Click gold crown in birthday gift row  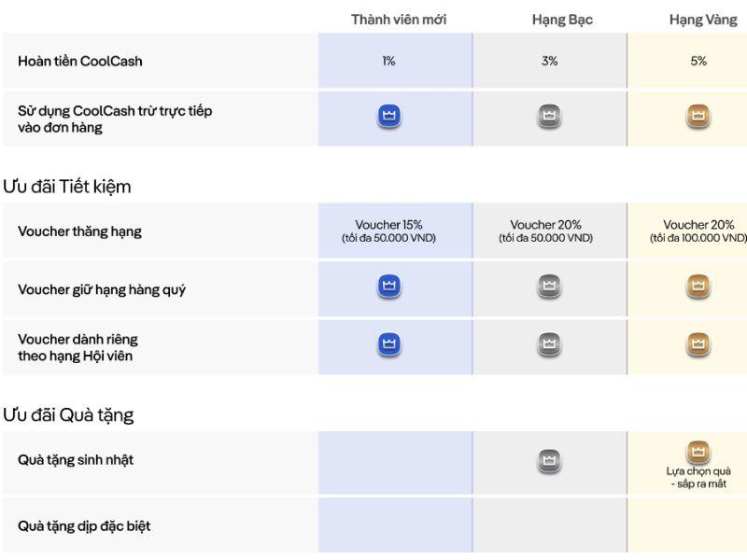698,453
